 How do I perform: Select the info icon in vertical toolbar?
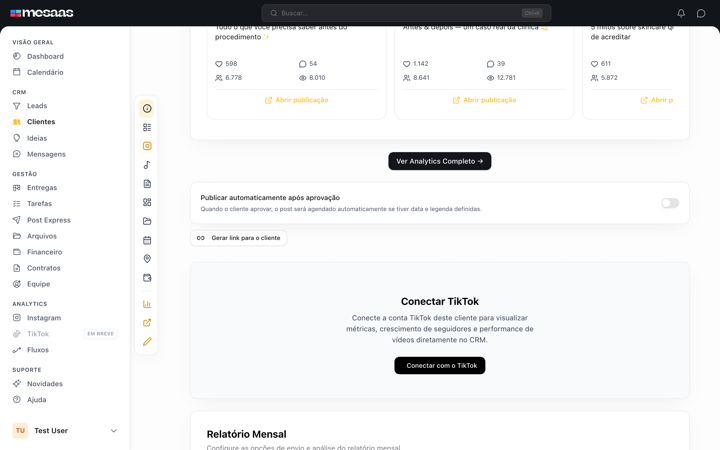(x=147, y=109)
